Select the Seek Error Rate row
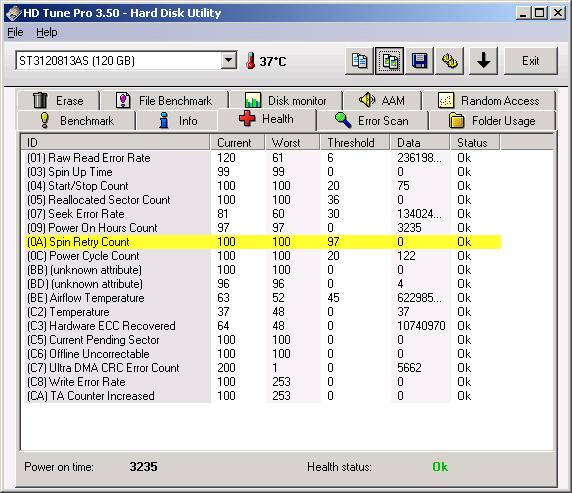 [x=263, y=214]
